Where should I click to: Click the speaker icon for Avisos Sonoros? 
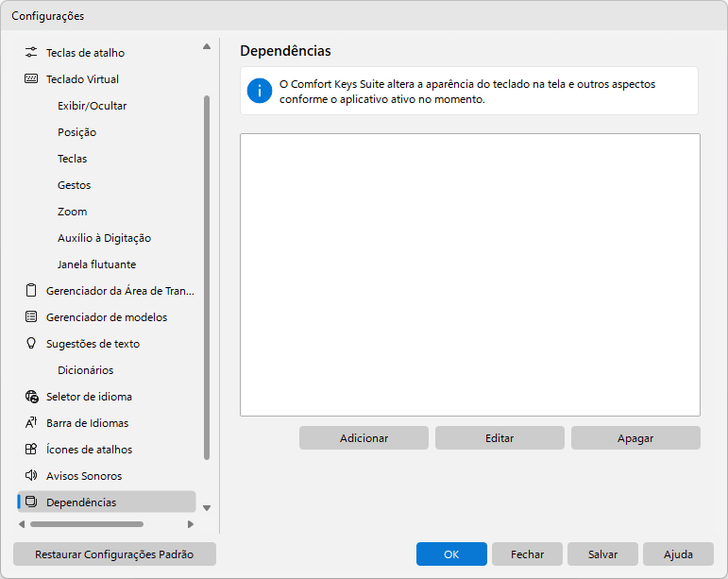[x=31, y=475]
